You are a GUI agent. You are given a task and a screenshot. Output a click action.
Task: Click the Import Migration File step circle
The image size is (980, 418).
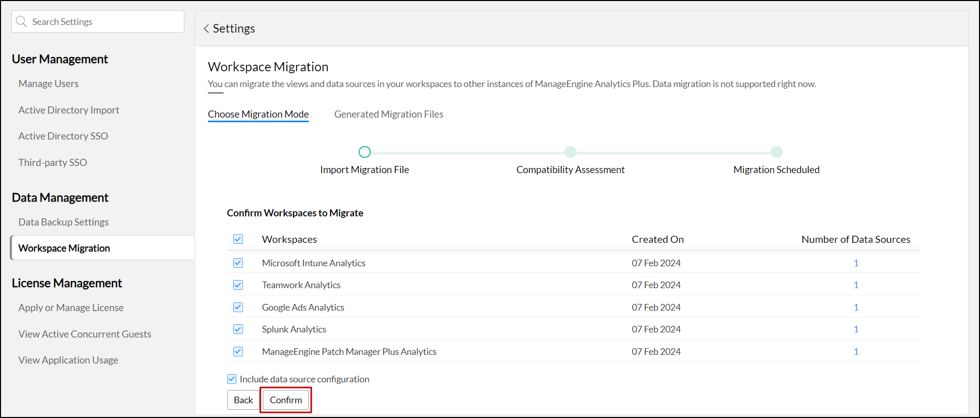365,152
